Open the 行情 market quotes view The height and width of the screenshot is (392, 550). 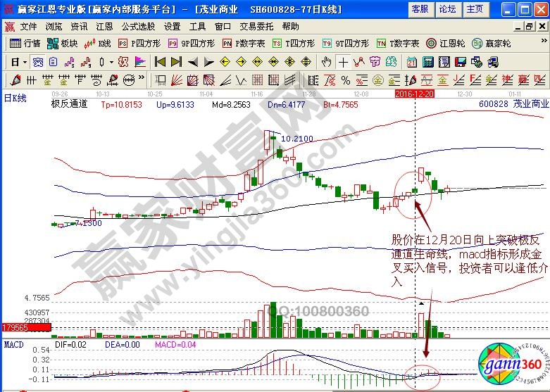25,43
